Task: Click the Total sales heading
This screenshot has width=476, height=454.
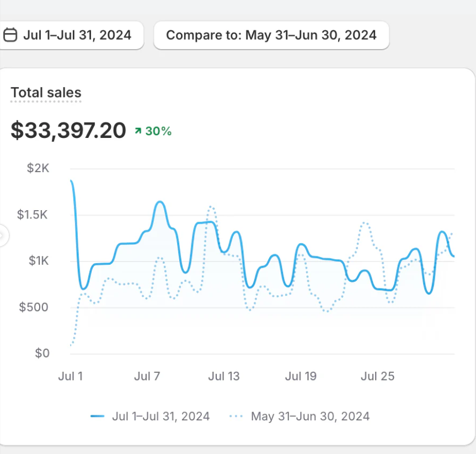Action: click(46, 93)
